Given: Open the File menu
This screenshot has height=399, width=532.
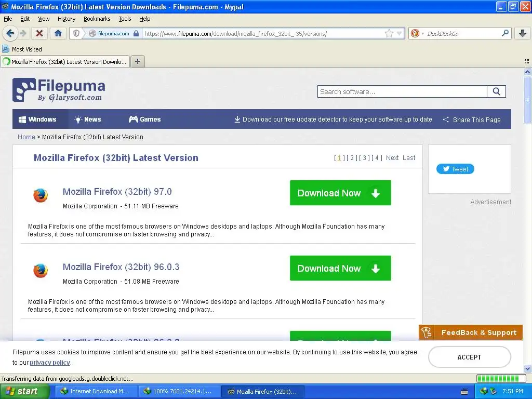Looking at the screenshot, I should point(8,19).
